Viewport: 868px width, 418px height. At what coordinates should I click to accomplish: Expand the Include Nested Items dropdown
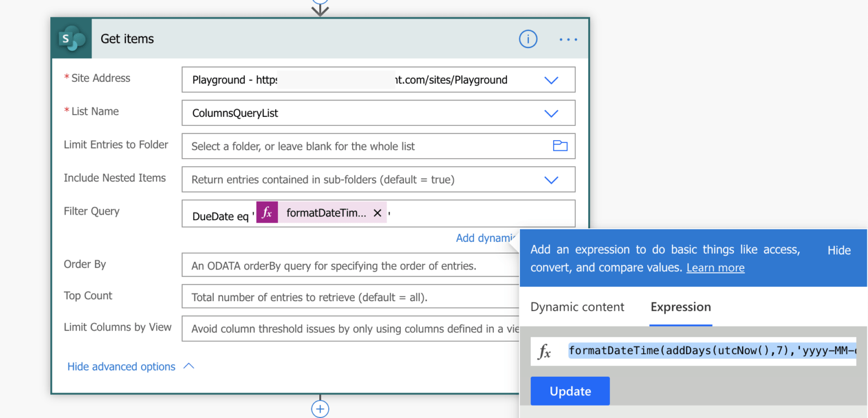pos(551,180)
